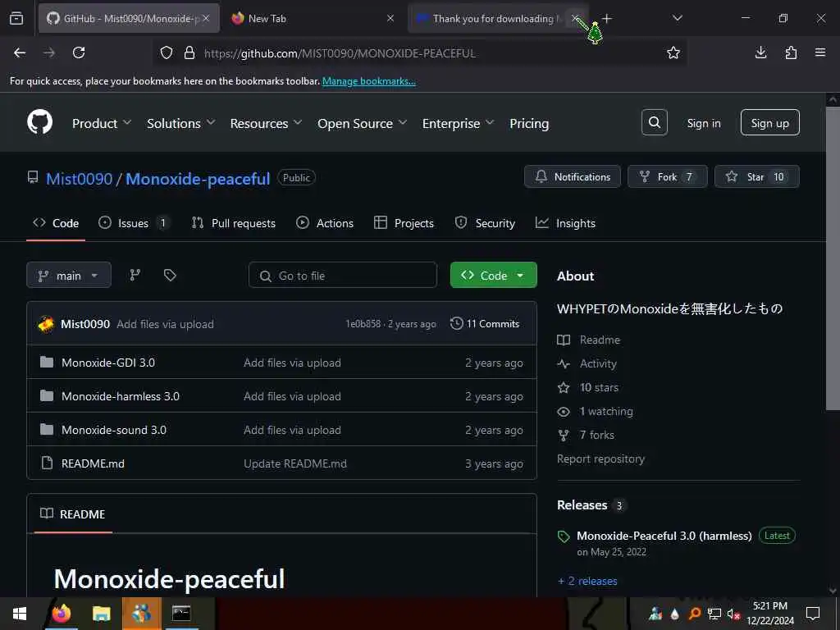This screenshot has height=630, width=840.
Task: Click the tracking protection shield icon
Action: pyautogui.click(x=167, y=52)
